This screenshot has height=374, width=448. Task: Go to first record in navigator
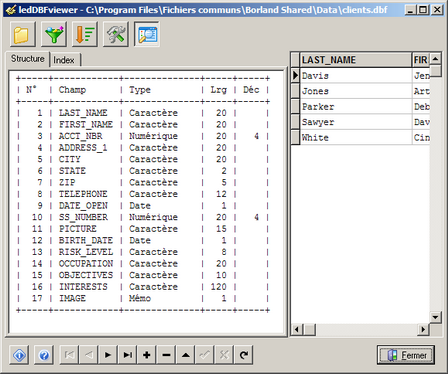coord(69,355)
